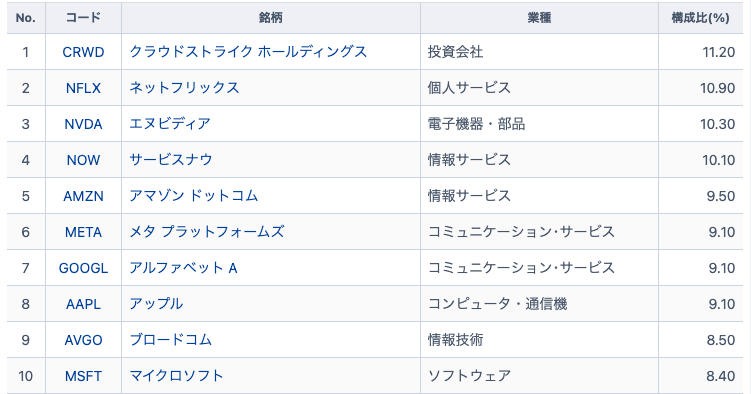Click the AMZN code link
751x394 pixels.
(x=83, y=196)
